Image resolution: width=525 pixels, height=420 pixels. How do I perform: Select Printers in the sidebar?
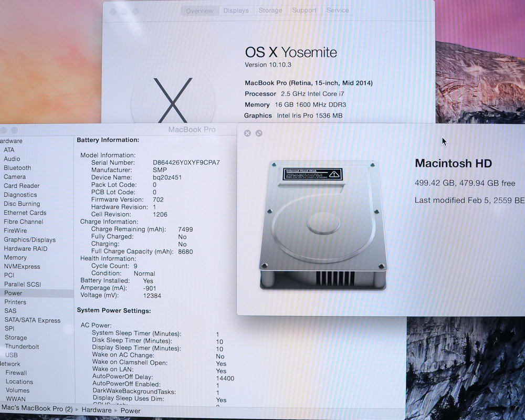click(x=15, y=302)
